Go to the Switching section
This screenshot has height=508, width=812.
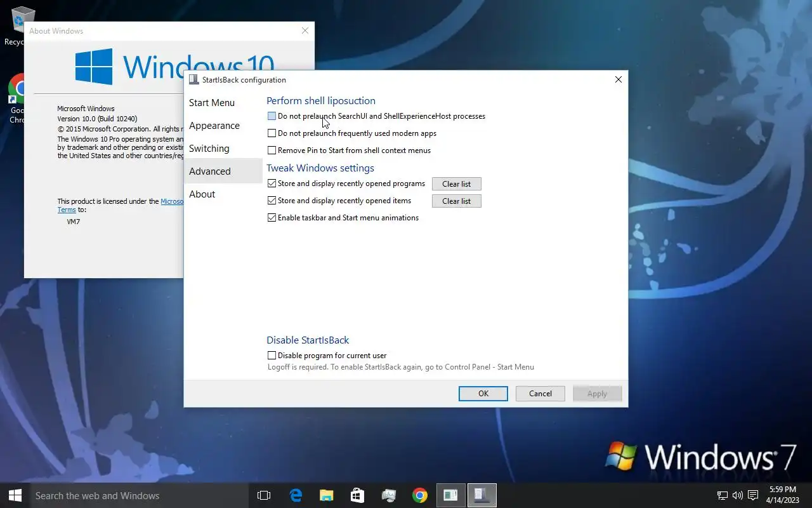[223, 149]
